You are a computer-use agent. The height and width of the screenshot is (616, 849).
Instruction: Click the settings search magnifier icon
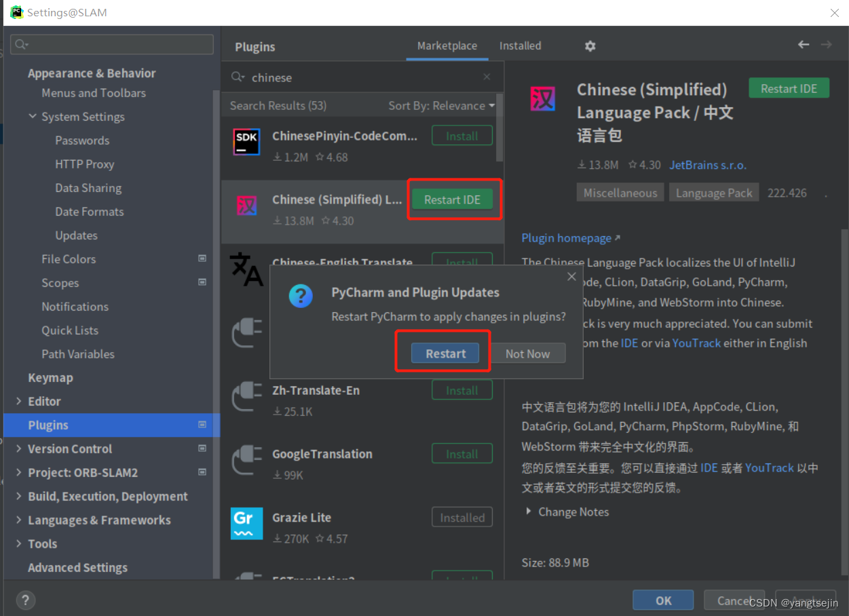pyautogui.click(x=22, y=45)
